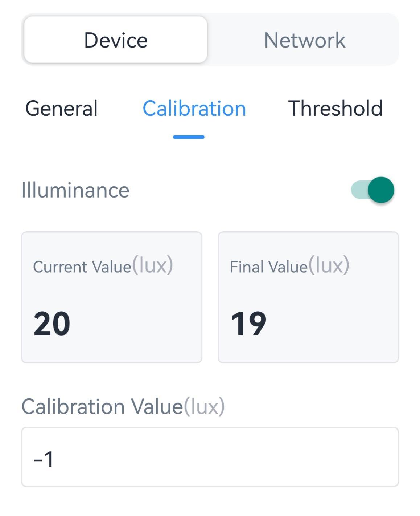Click the (lux) unit beside Calibration Value
This screenshot has width=420, height=516.
pyautogui.click(x=204, y=406)
